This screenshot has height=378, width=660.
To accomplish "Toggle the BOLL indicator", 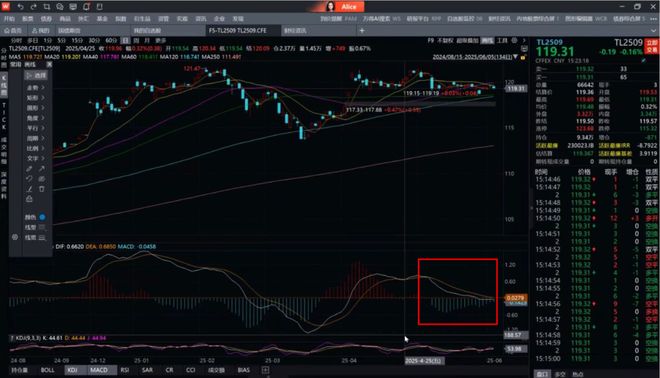I will [47, 370].
